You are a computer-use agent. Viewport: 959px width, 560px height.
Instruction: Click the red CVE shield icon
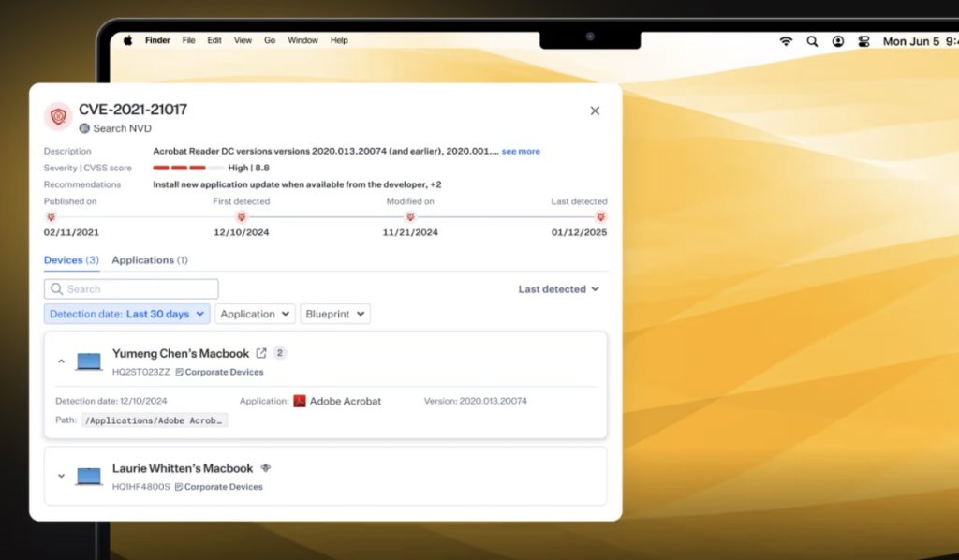(x=59, y=116)
